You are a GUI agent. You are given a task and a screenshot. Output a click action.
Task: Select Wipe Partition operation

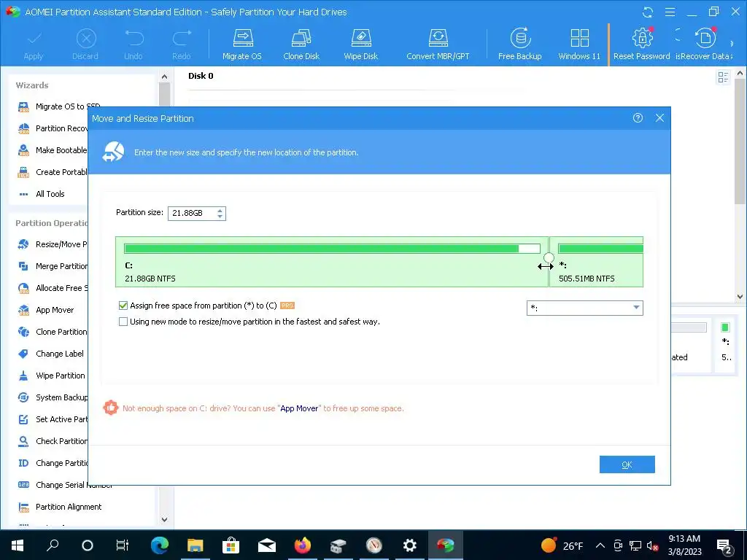point(52,376)
